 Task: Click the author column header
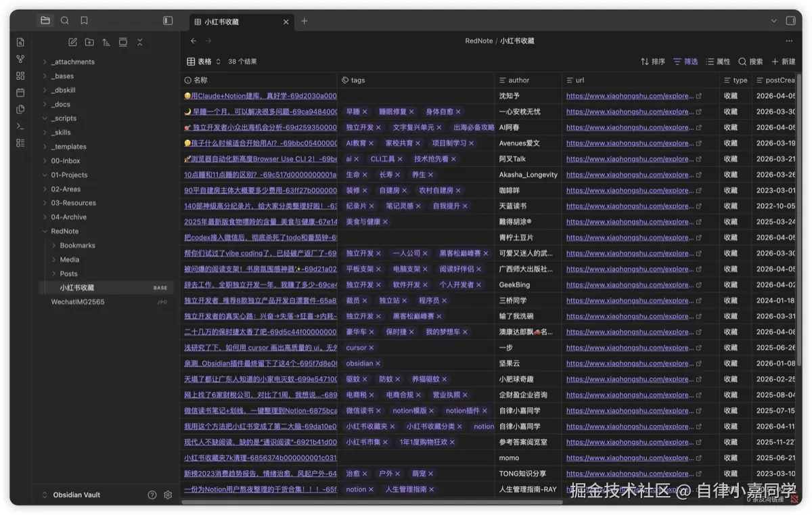click(x=528, y=80)
